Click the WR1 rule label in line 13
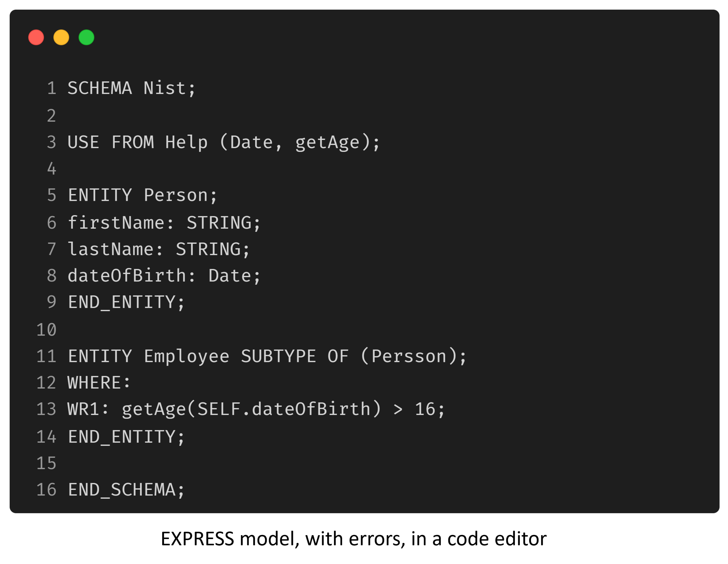 (83, 409)
